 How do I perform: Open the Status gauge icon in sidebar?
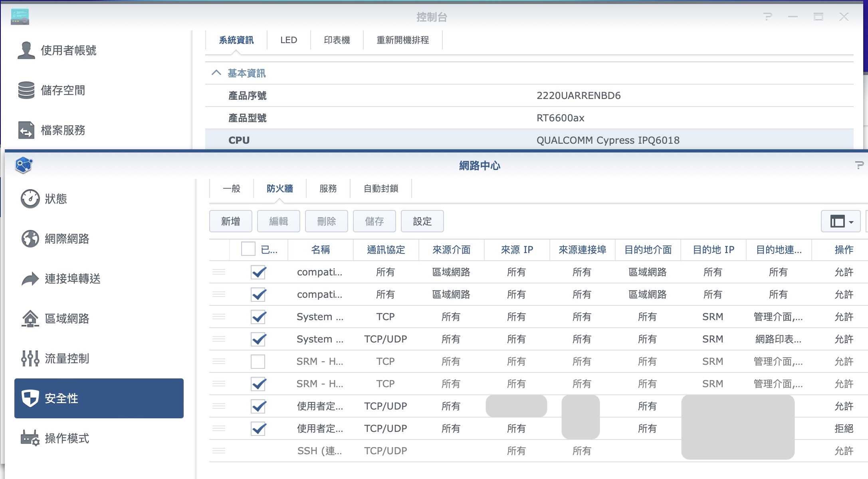pos(30,199)
